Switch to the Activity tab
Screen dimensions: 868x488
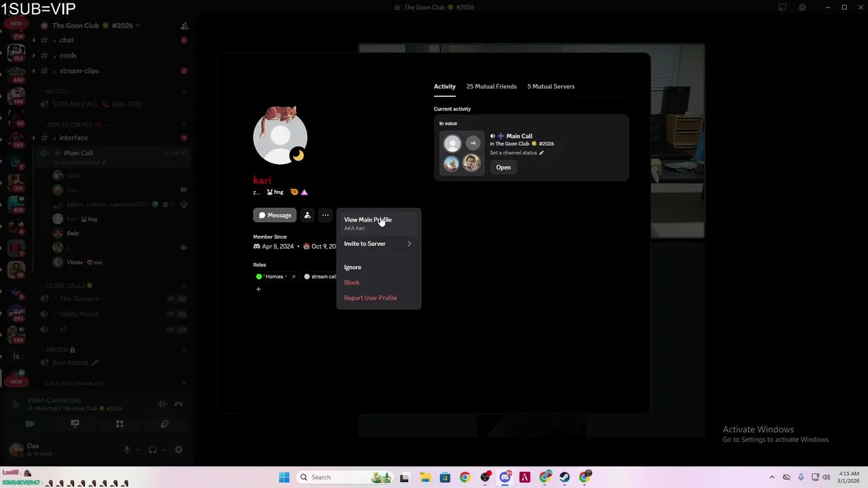click(445, 86)
